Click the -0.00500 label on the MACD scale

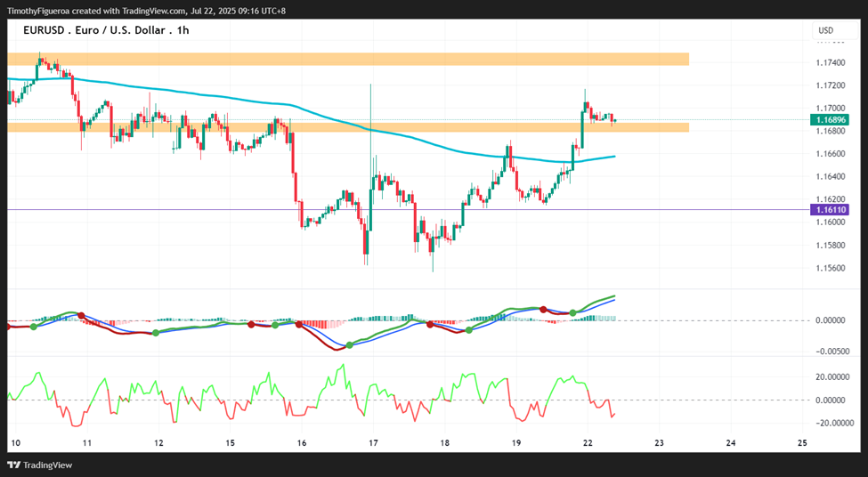coord(831,352)
